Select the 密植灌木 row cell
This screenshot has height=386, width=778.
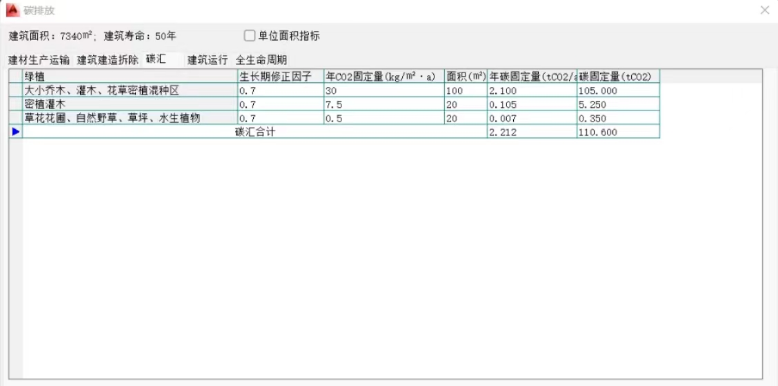(130, 104)
